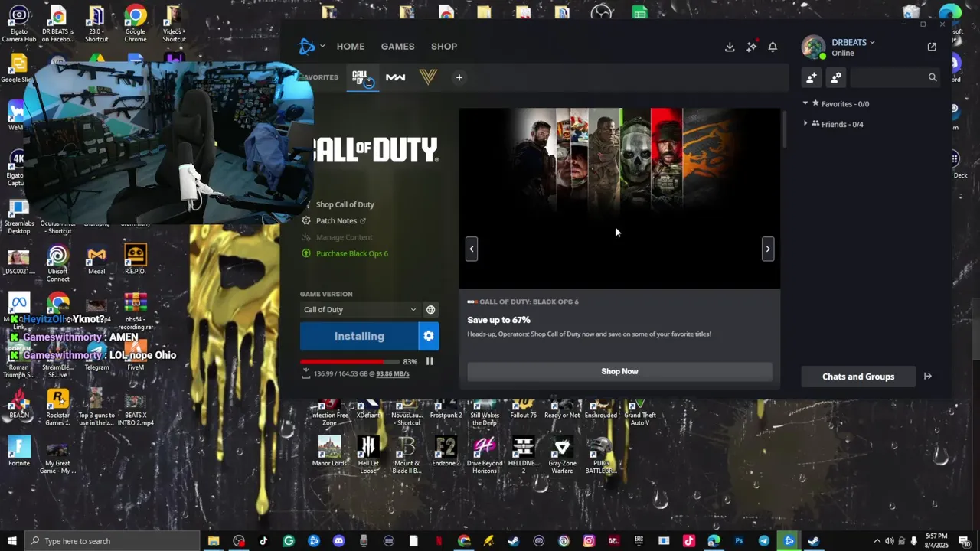This screenshot has height=551, width=980.
Task: Open Ubisoft Connect desktop icon
Action: 57,264
